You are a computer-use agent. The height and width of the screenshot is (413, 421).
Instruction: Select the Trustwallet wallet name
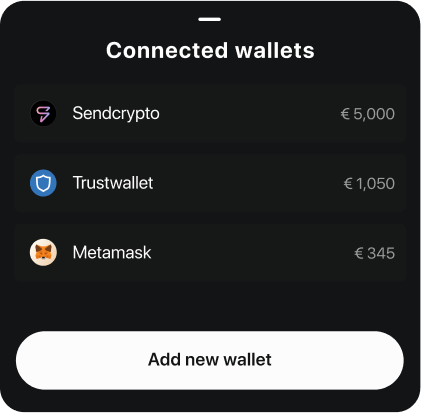pos(113,183)
